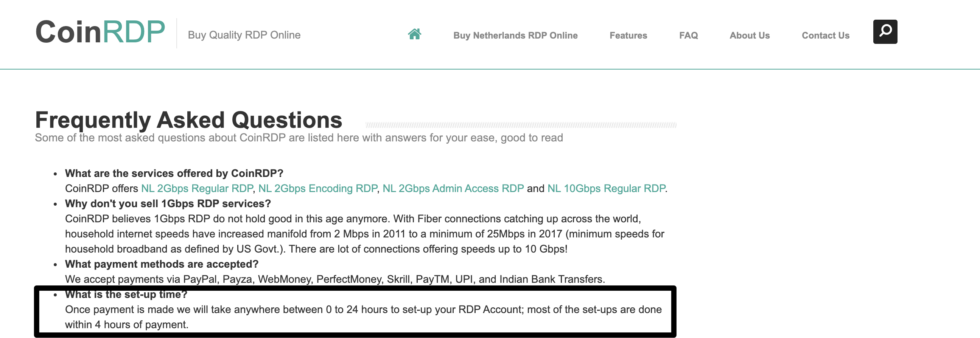Click the CoinRDP logo
Viewport: 980px width, 338px height.
[x=100, y=32]
